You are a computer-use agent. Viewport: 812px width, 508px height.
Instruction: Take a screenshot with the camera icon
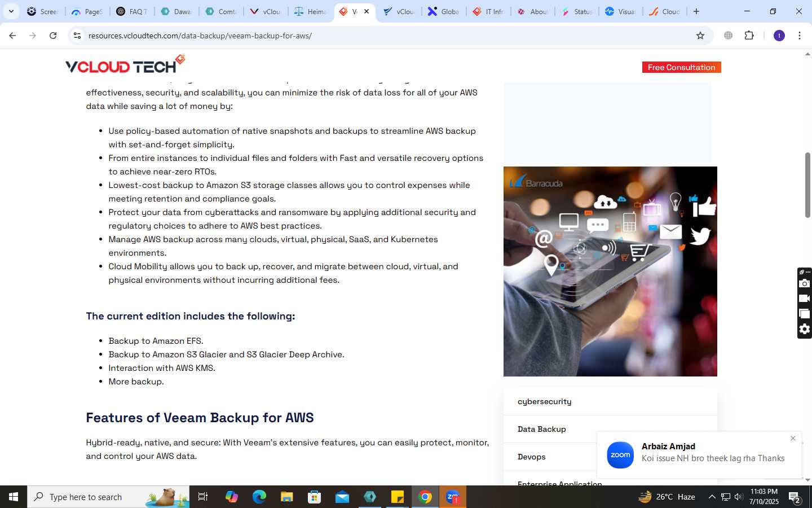805,283
